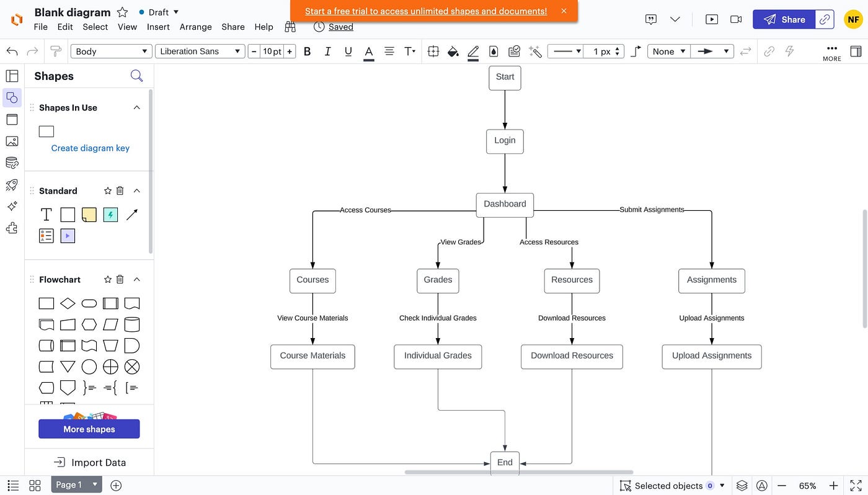Open the text color swatch

click(368, 51)
